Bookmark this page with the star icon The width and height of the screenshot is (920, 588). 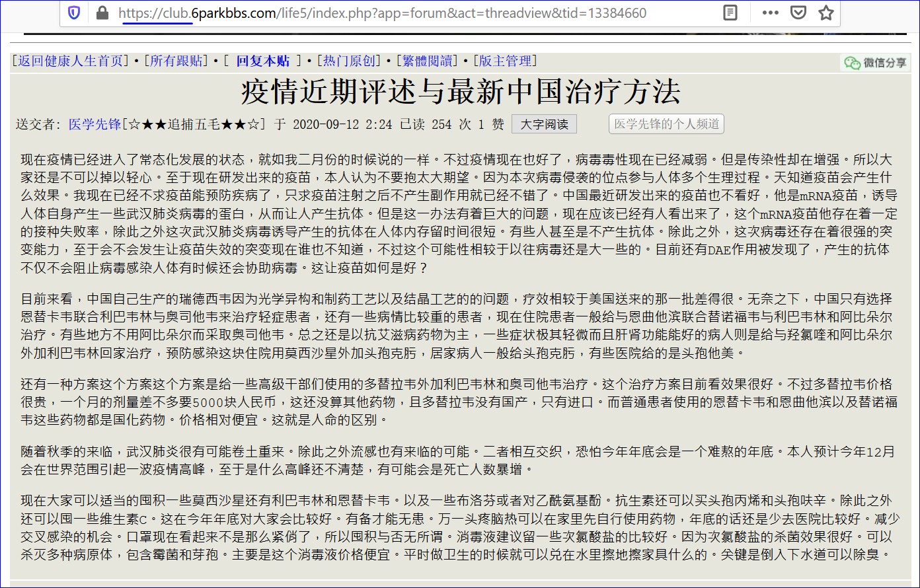point(826,13)
